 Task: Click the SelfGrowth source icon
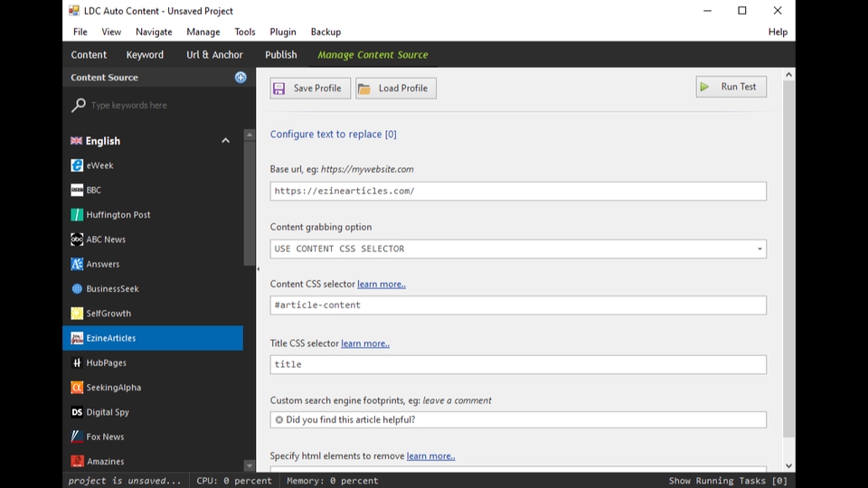pyautogui.click(x=77, y=314)
